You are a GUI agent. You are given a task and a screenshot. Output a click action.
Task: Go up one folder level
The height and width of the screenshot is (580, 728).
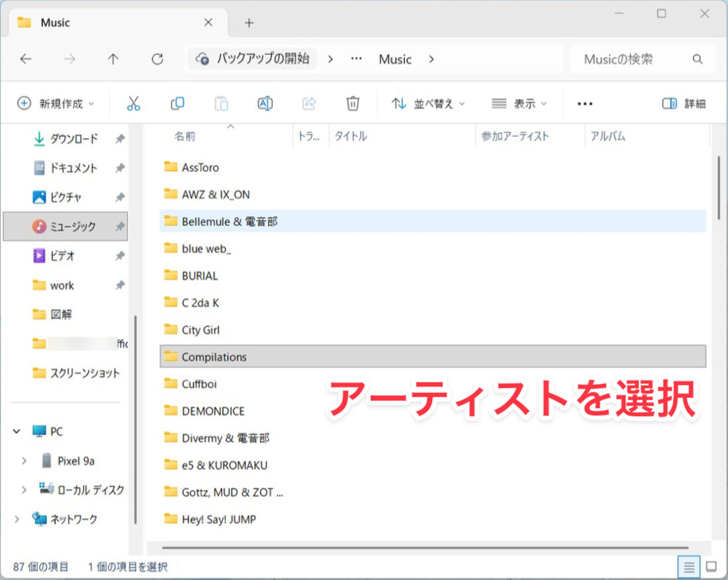113,59
